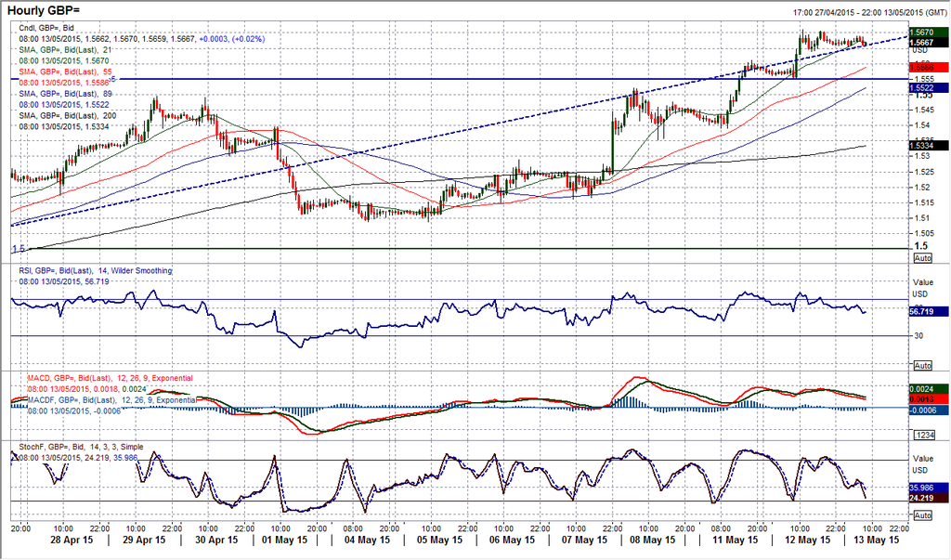Screen dimensions: 951x560
Task: Click the Auto scale button on price panel
Action: (x=922, y=258)
